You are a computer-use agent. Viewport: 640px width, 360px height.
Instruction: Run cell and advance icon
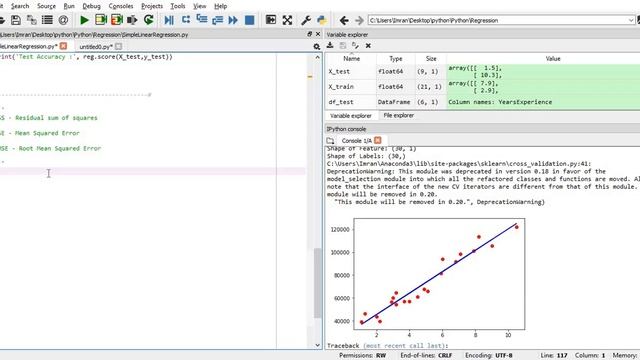pos(117,20)
